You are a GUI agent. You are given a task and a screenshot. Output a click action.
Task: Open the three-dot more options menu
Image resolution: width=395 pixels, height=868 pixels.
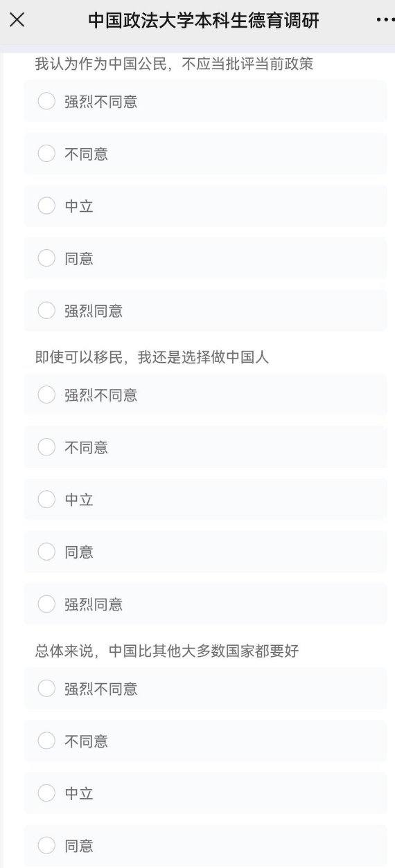point(385,20)
